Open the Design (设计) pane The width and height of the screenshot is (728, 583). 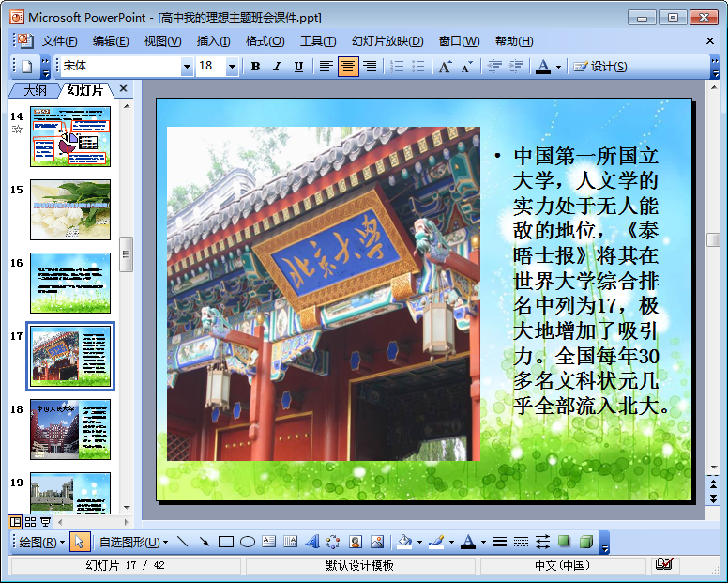(599, 67)
